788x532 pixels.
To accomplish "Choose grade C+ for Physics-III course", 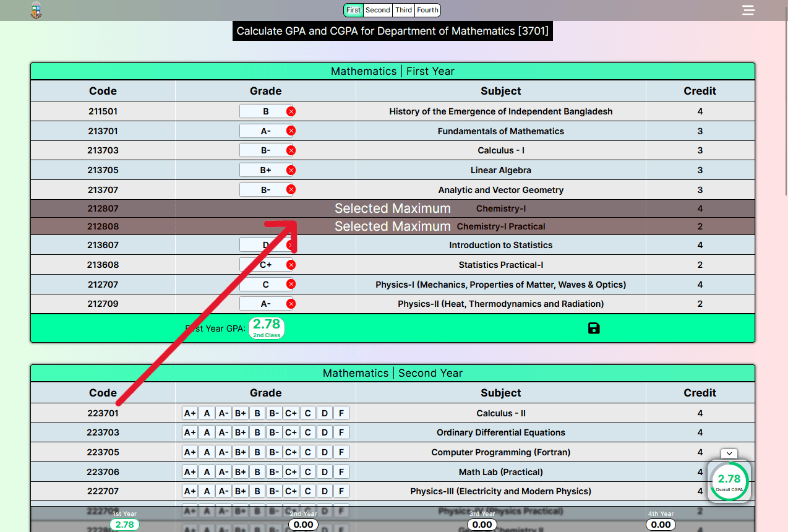I will [291, 492].
